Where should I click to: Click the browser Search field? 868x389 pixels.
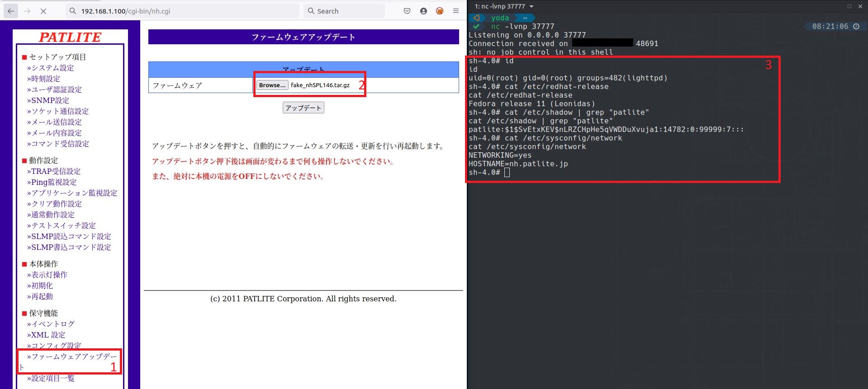(x=344, y=11)
